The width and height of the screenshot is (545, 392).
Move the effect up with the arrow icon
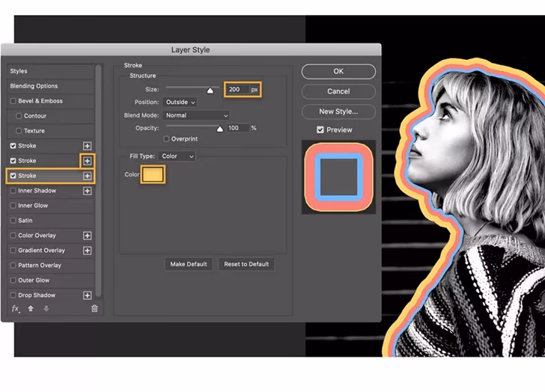31,308
